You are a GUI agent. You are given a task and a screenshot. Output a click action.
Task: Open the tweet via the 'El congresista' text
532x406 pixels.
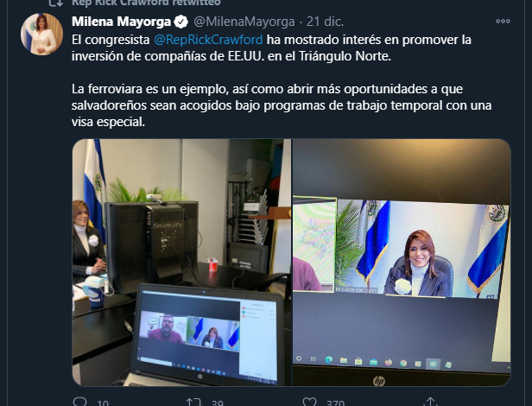click(111, 40)
